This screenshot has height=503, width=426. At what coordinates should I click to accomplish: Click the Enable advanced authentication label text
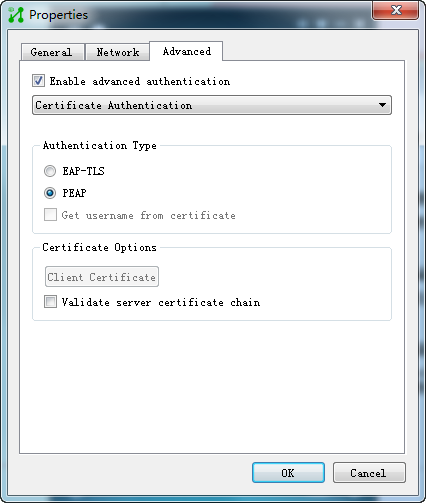[x=140, y=81]
